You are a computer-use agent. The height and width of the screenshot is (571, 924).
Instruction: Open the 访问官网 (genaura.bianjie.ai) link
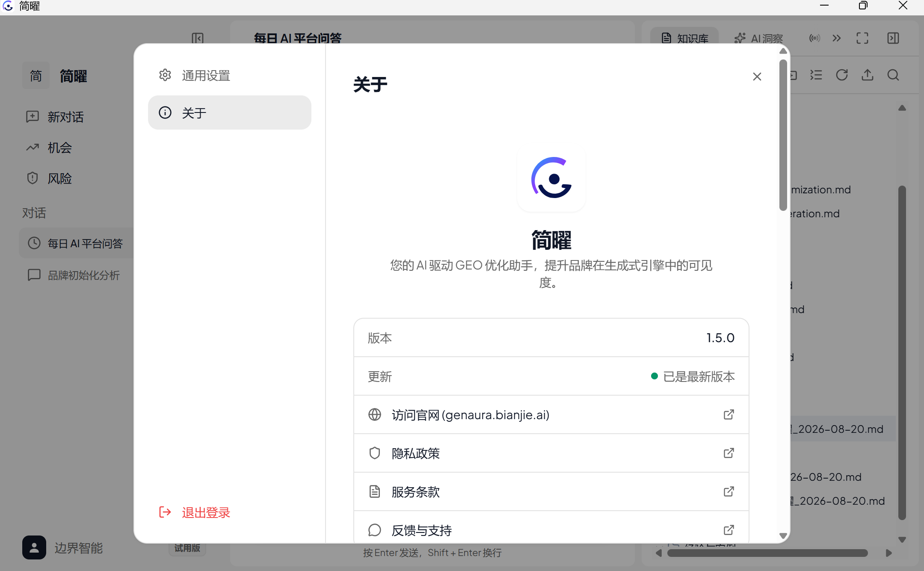click(551, 414)
